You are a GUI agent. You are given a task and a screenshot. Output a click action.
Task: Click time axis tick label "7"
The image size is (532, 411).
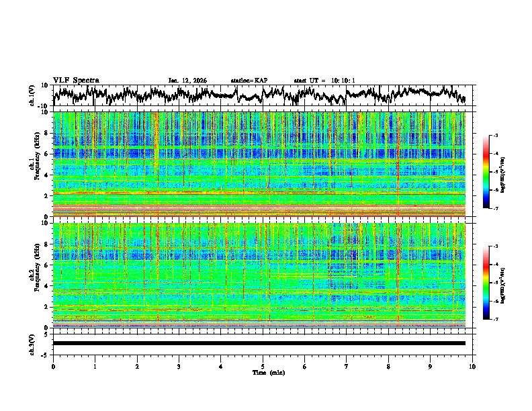[x=347, y=367]
